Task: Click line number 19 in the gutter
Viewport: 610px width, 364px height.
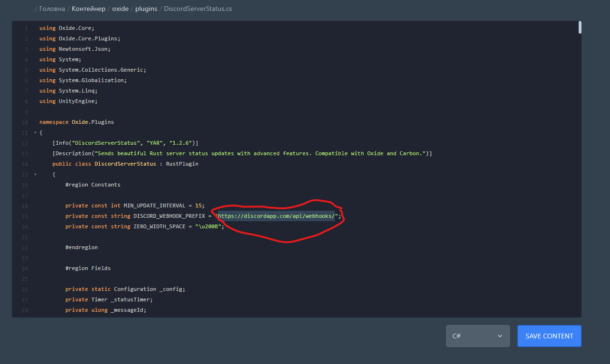Action: (25, 216)
